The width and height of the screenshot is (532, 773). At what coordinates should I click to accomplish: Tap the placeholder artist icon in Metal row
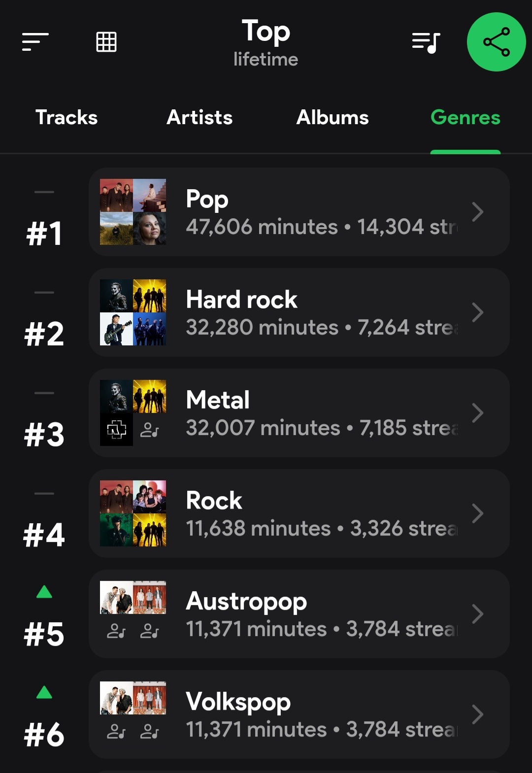pos(149,430)
